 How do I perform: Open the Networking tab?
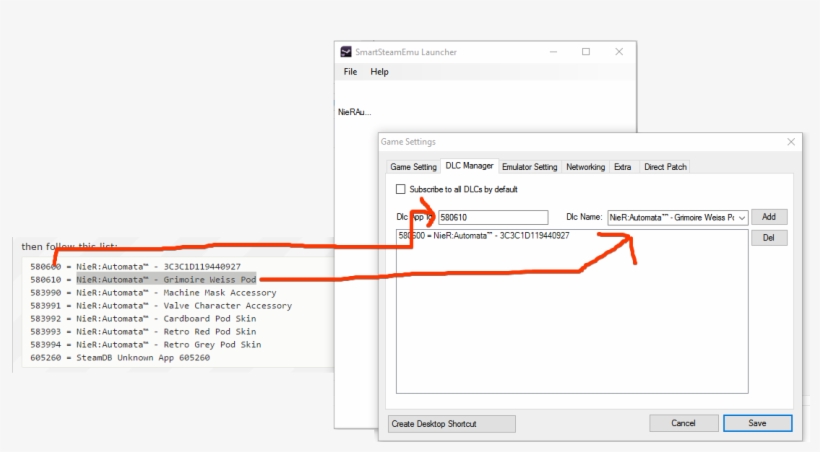point(585,167)
